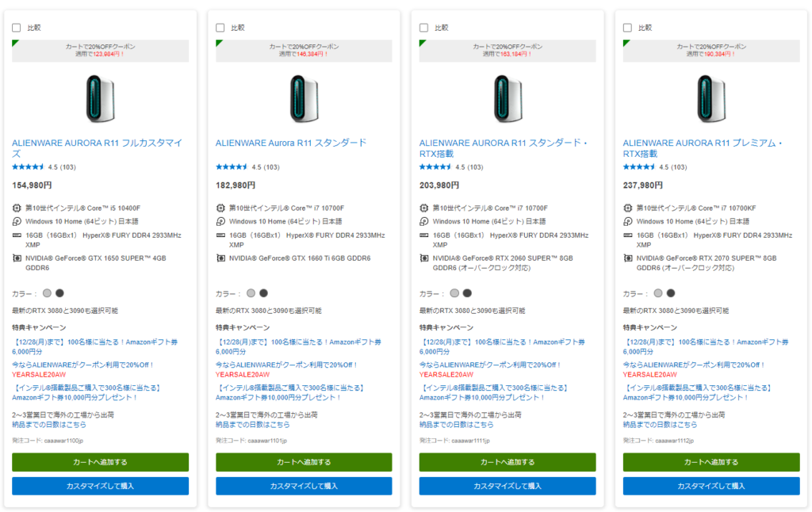Click OS icon on the 182,980円 card
The height and width of the screenshot is (512, 812).
tap(220, 222)
